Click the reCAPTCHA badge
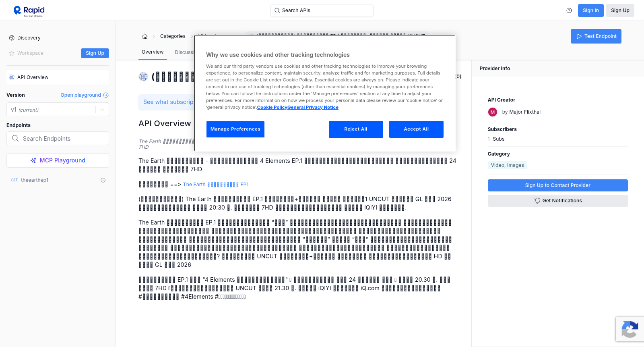 630,329
